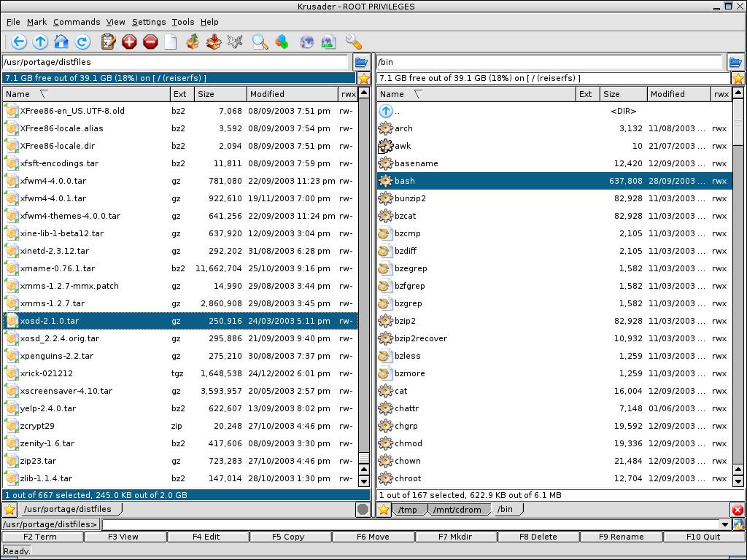Viewport: 747px width, 560px height.
Task: Click the command line input field
Action: [411, 525]
